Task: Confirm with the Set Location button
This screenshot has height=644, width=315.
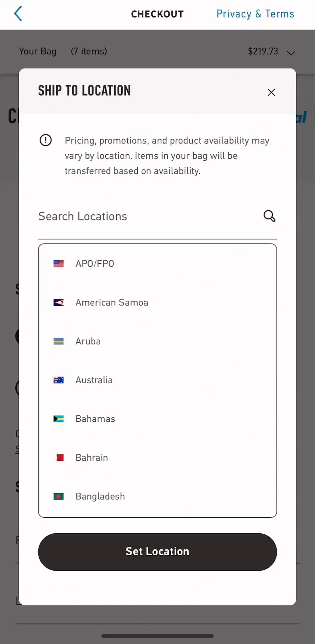Action: [157, 552]
